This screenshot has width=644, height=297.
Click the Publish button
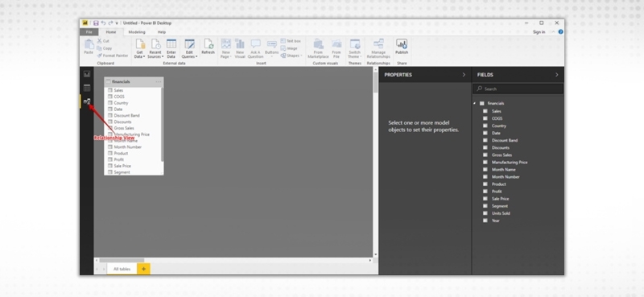[x=402, y=47]
